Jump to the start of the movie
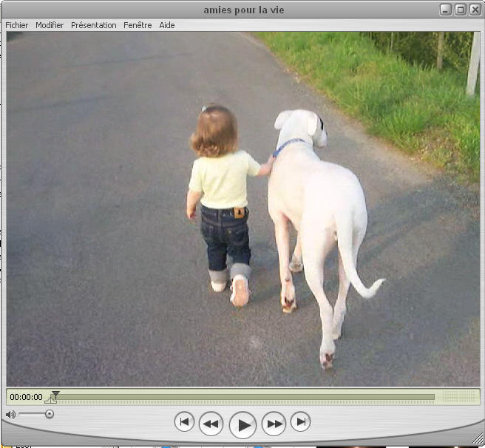The width and height of the screenshot is (485, 448). click(184, 421)
